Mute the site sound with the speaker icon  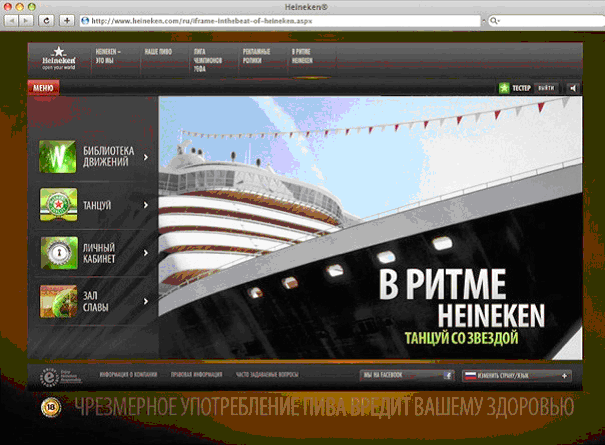click(x=574, y=88)
